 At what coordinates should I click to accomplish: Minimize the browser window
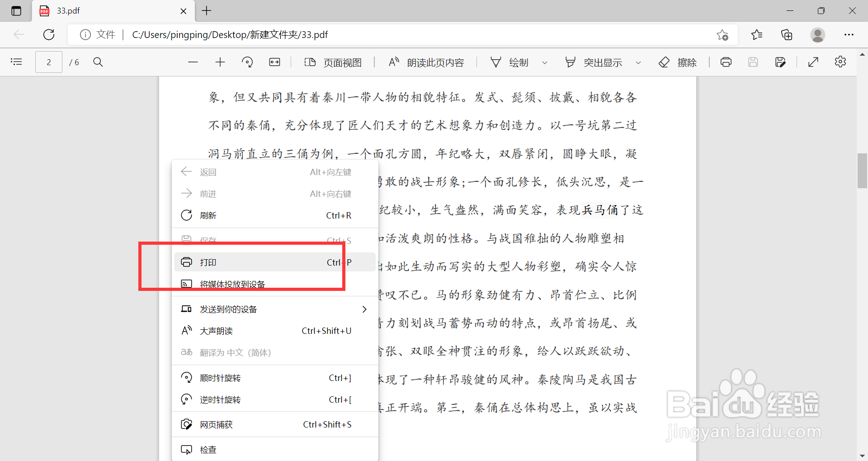(x=790, y=11)
